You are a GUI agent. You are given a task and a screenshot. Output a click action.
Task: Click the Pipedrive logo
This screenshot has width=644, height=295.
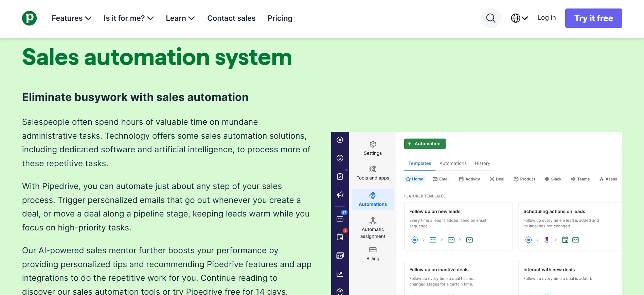(29, 18)
